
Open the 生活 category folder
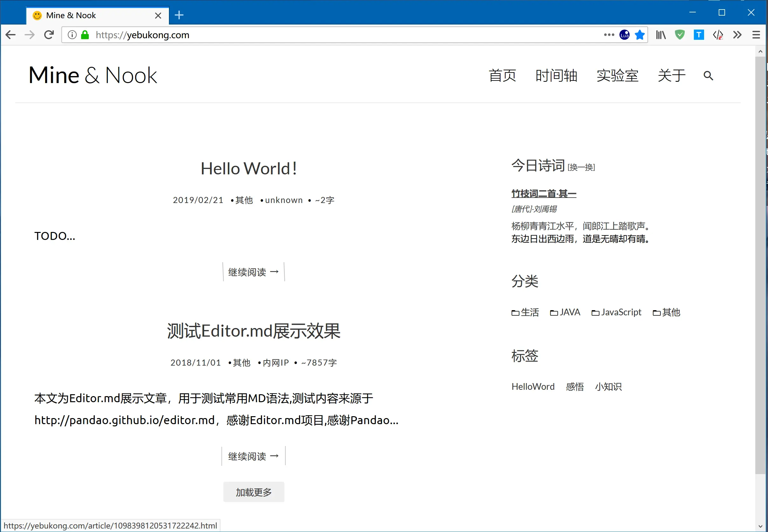click(x=525, y=312)
